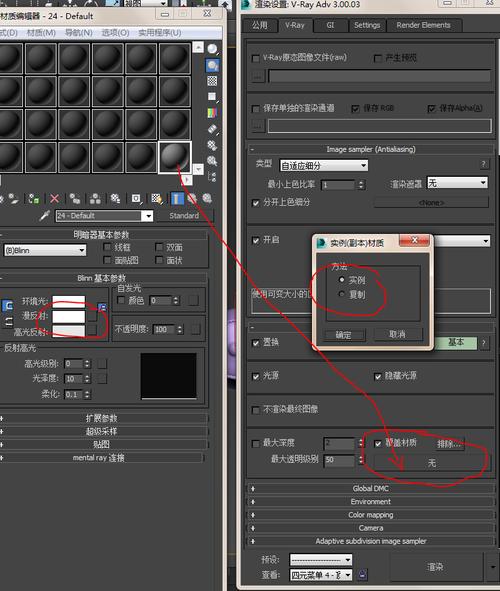Viewport: 500px width, 591px height.
Task: Switch to the 公用 tab
Action: coord(260,25)
